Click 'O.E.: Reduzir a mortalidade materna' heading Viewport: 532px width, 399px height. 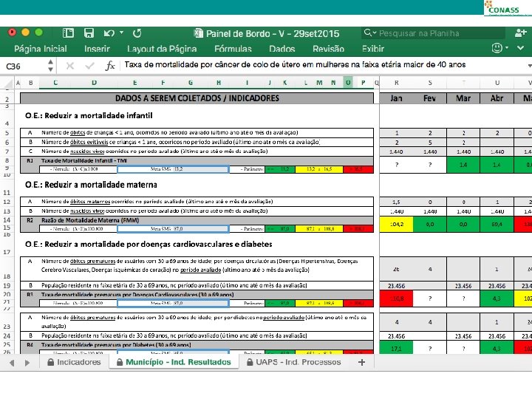coord(91,185)
